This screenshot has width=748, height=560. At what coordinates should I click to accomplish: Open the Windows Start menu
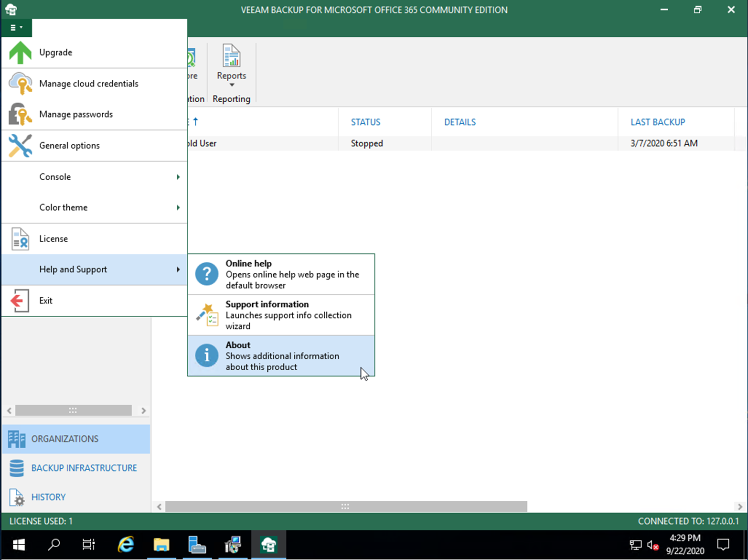pyautogui.click(x=18, y=544)
